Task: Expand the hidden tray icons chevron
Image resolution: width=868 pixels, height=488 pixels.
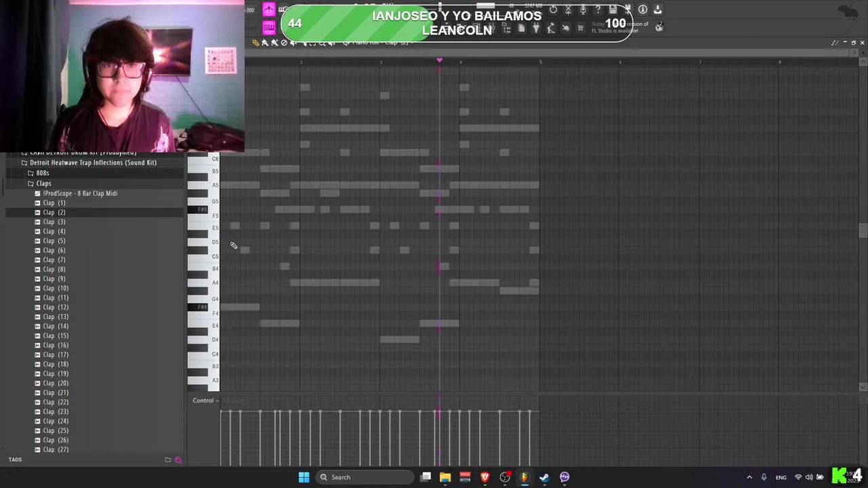Action: [749, 477]
